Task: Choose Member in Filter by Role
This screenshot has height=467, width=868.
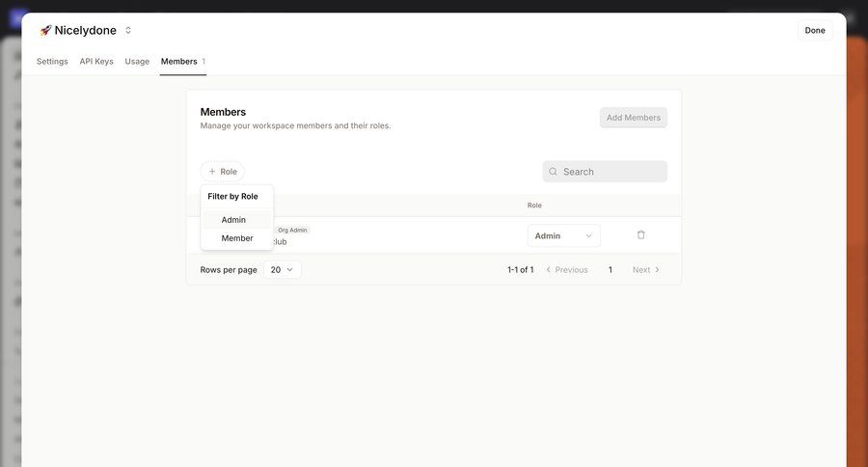Action: click(237, 238)
